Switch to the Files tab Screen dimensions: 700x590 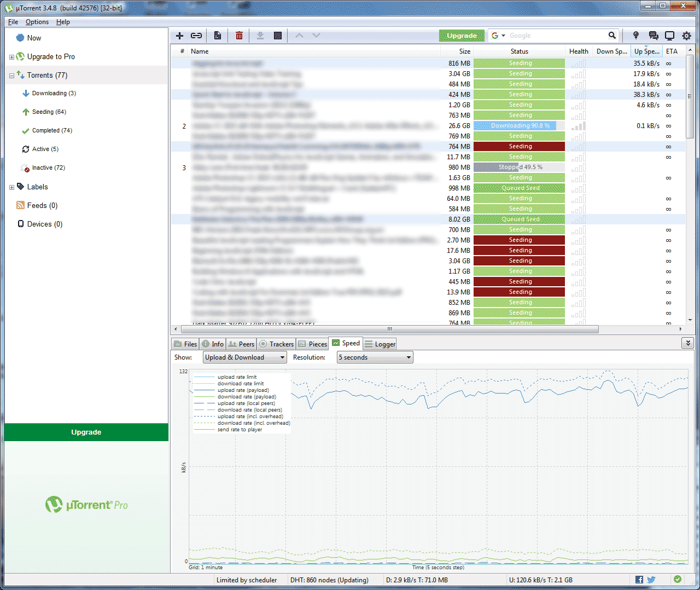point(185,344)
